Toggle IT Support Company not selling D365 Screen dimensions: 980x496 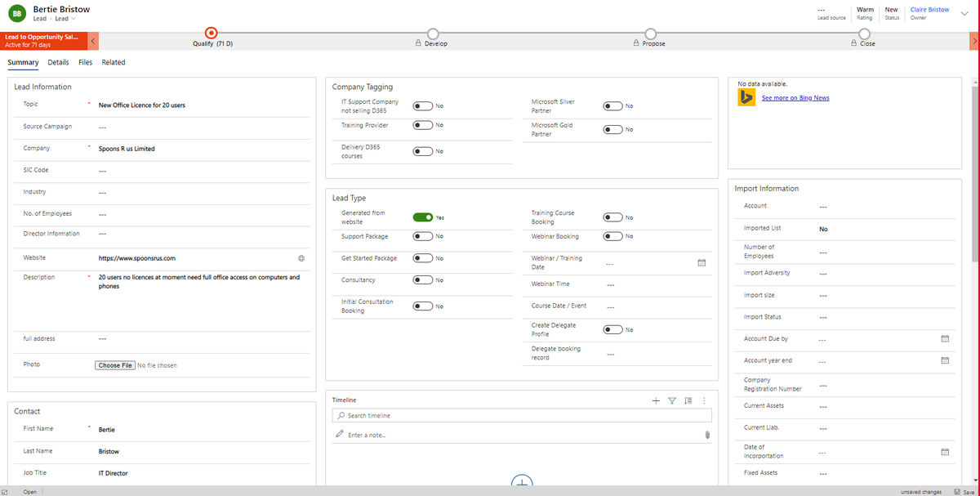click(x=422, y=106)
